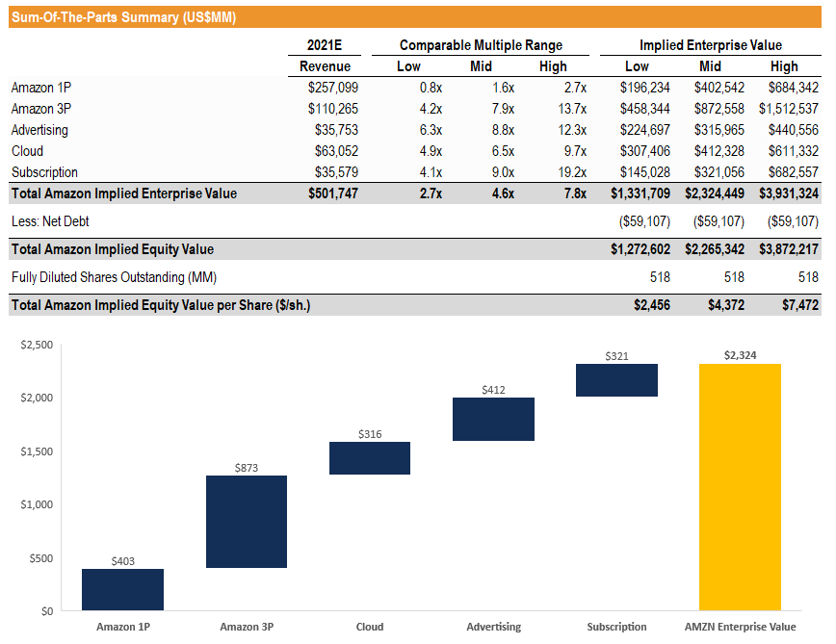Click Advertising revenue $35,753
Image resolution: width=836 pixels, height=644 pixels.
(336, 130)
